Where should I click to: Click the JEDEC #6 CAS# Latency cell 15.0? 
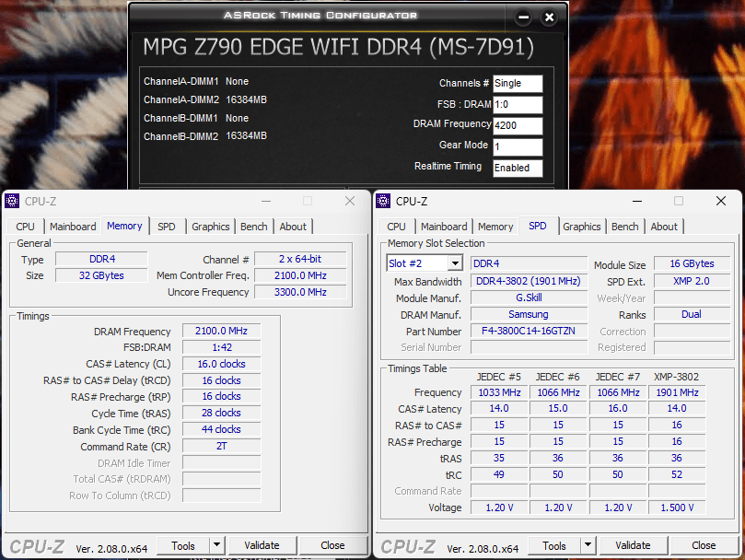point(558,408)
